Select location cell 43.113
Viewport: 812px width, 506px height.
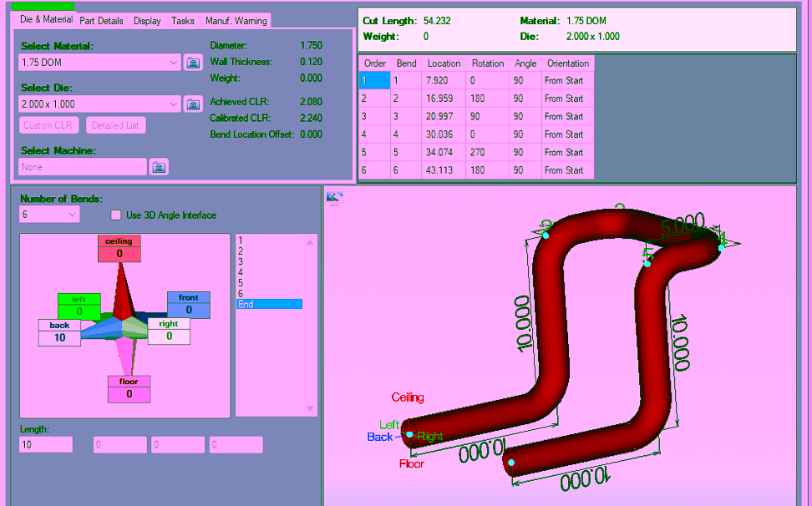click(444, 170)
